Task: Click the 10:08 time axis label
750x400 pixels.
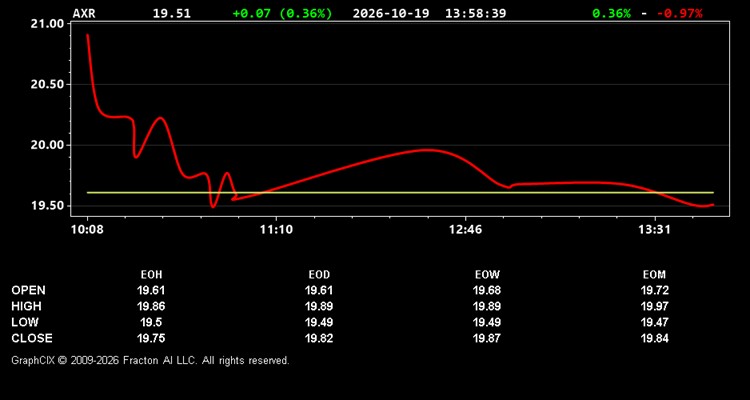Action: [x=87, y=230]
